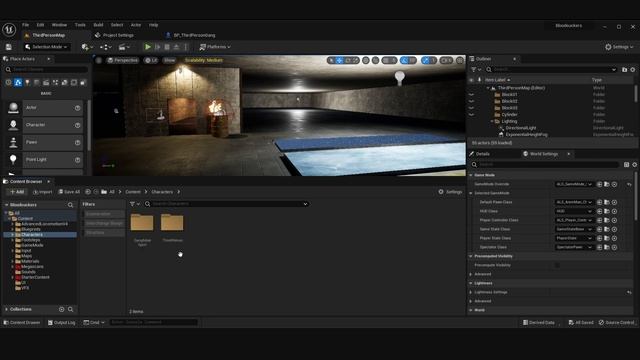Open the Game State Class dropdown
The image size is (640, 360).
pos(574,229)
